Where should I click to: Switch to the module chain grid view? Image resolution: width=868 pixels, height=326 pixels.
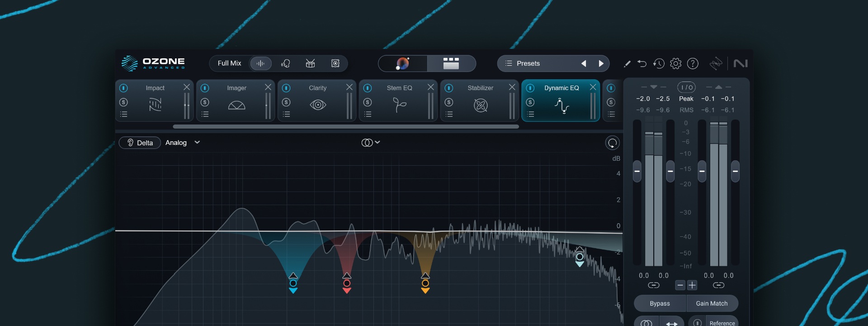pos(451,63)
